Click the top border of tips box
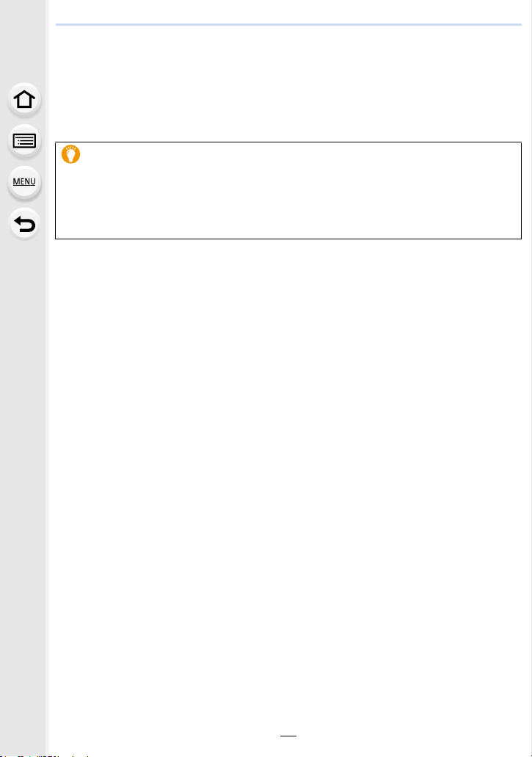Image resolution: width=532 pixels, height=757 pixels. pos(288,142)
